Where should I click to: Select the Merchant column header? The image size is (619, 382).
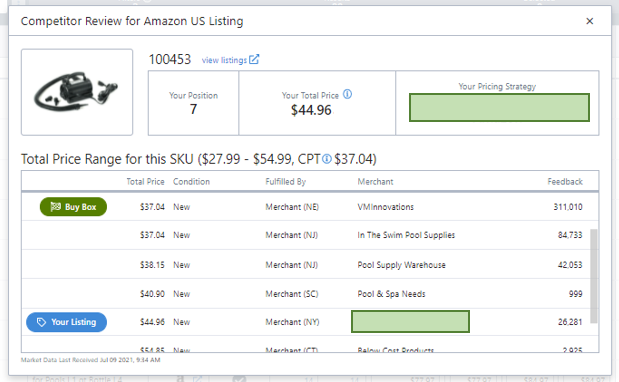coord(375,182)
